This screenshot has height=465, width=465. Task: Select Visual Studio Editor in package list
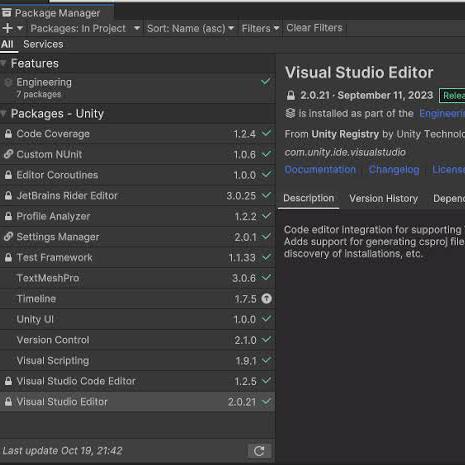pos(137,402)
